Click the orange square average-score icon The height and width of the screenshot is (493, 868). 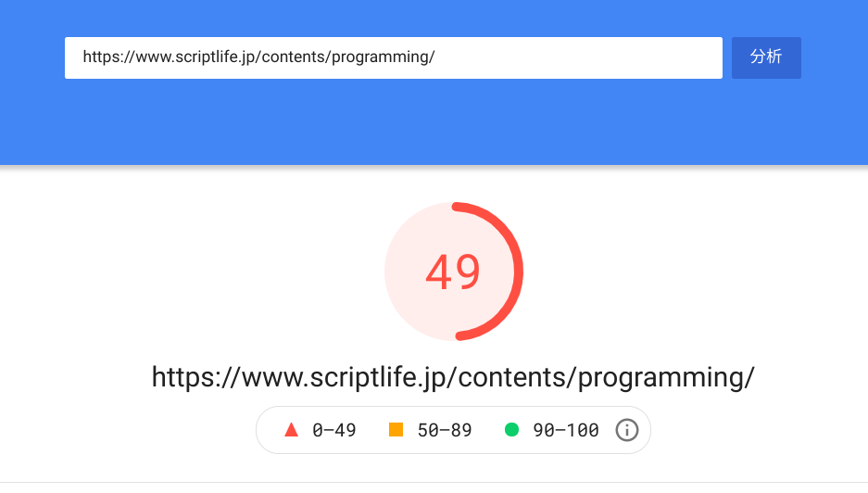396,430
